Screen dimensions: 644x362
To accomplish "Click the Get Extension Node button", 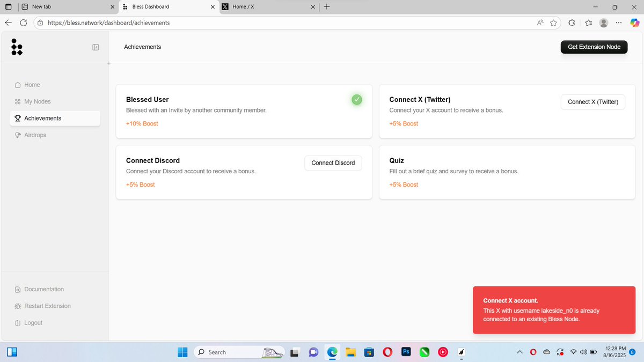I will [x=594, y=47].
